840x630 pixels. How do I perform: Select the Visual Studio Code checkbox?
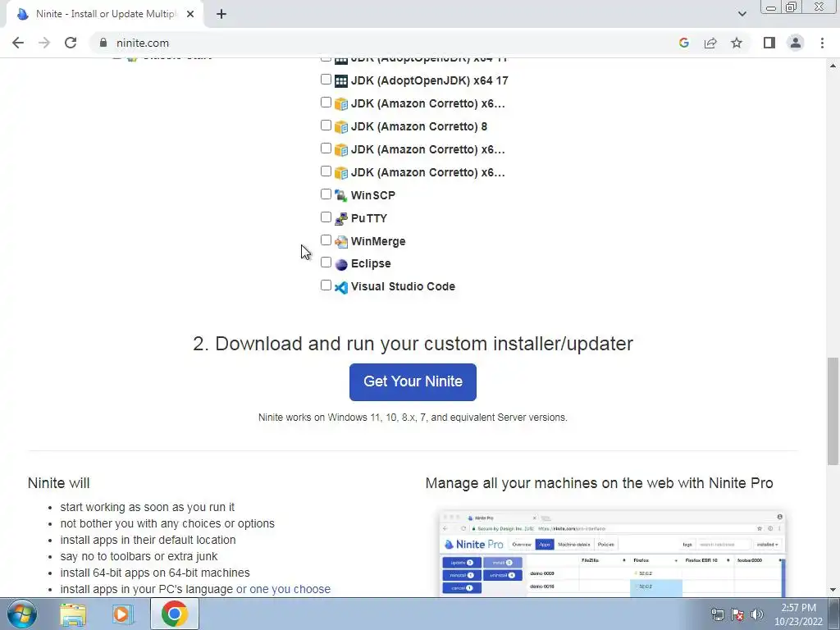click(x=326, y=285)
